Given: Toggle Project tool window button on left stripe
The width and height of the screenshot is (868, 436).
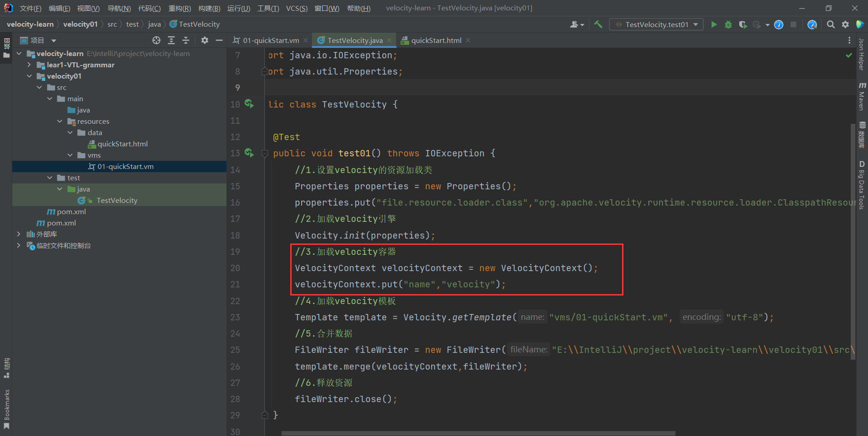Looking at the screenshot, I should click(6, 48).
